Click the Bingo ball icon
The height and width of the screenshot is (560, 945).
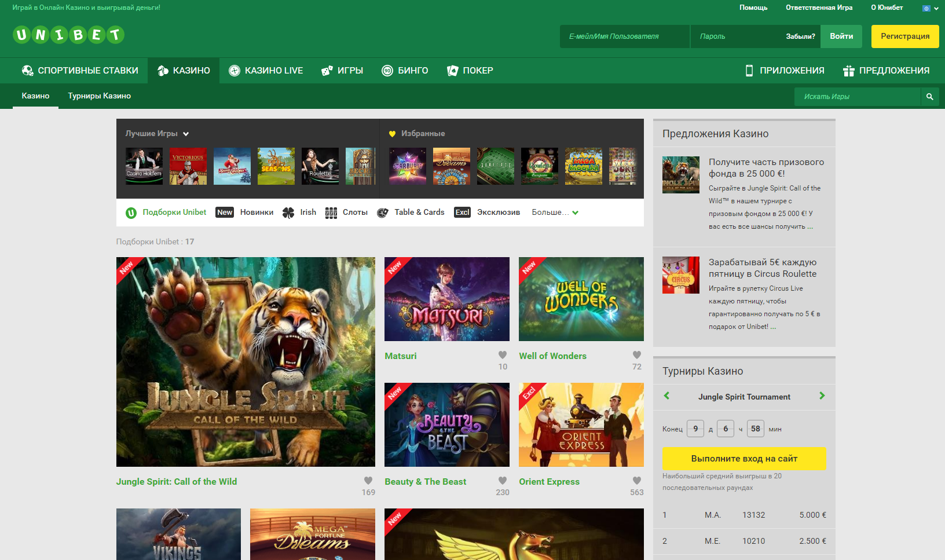click(387, 71)
